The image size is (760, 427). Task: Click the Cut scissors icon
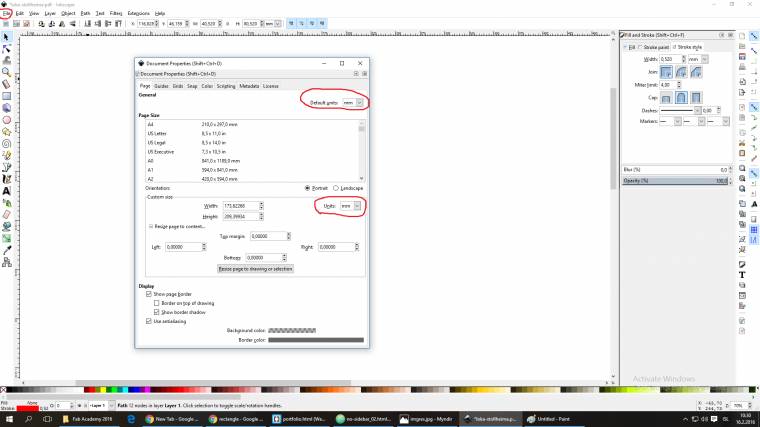(742, 143)
